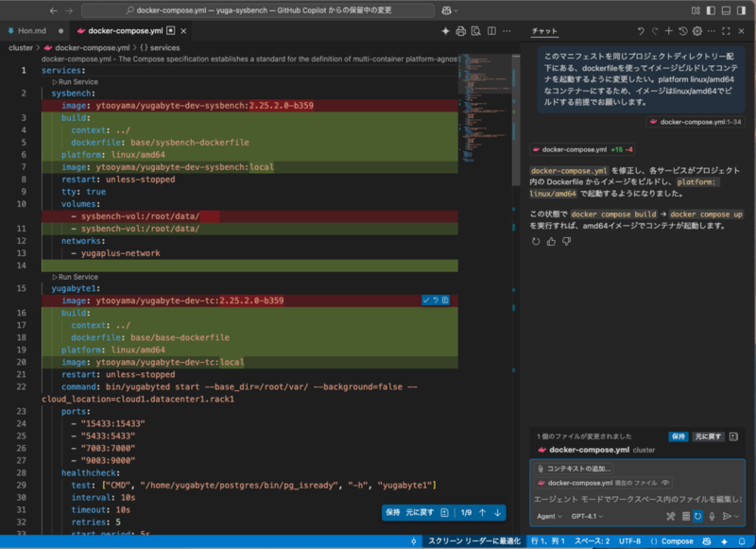Mark response as unhelpful with thumbs down
This screenshot has width=756, height=549.
point(566,242)
